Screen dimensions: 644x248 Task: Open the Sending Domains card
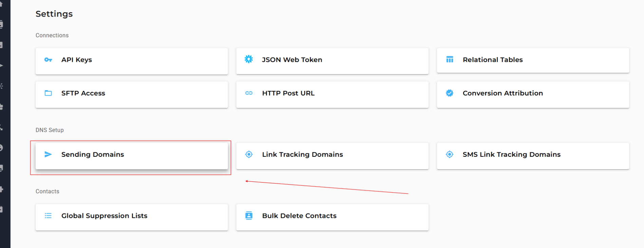click(x=132, y=156)
